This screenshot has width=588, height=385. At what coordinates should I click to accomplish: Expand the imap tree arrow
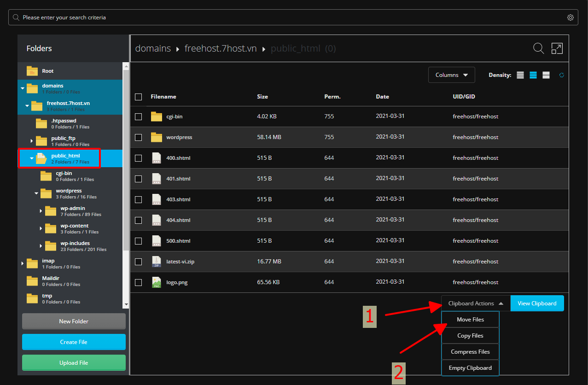pyautogui.click(x=22, y=263)
